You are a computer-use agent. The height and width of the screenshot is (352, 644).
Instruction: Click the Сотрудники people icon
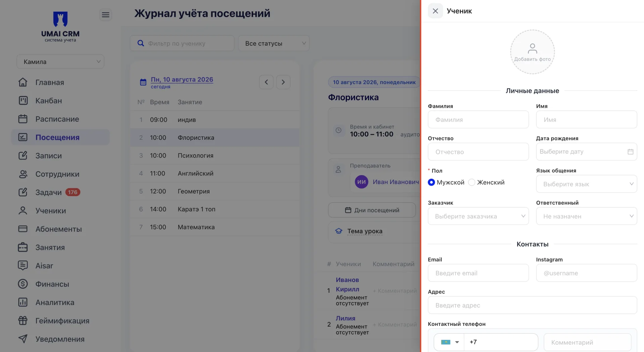23,174
